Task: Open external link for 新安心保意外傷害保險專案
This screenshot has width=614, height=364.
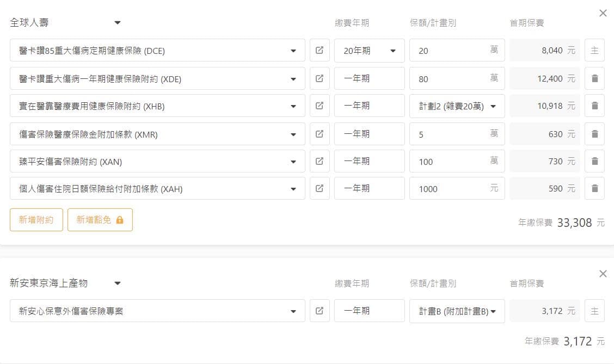Action: click(320, 311)
